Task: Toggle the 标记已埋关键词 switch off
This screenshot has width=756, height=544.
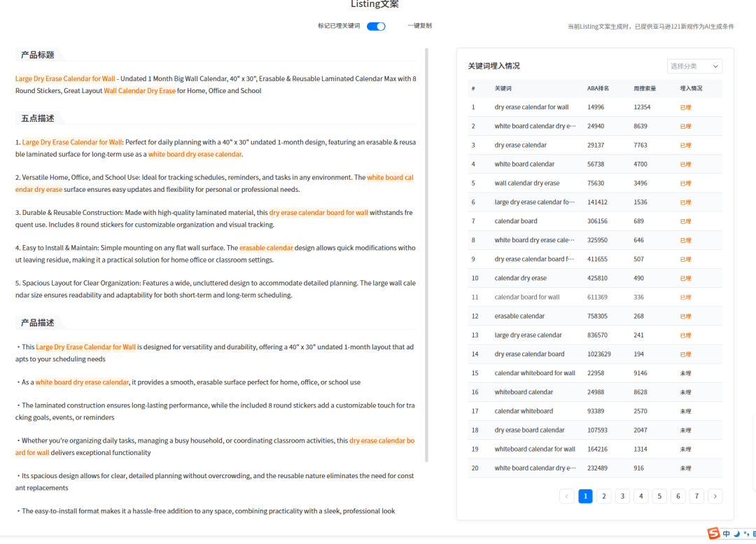Action: 376,25
